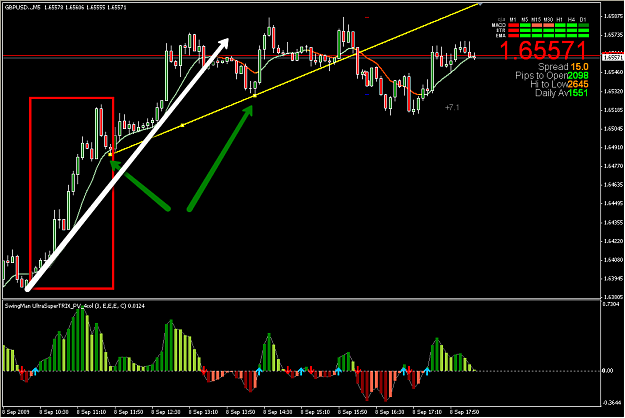The height and width of the screenshot is (418, 625).
Task: Select the M30 timeframe column header
Action: point(548,20)
